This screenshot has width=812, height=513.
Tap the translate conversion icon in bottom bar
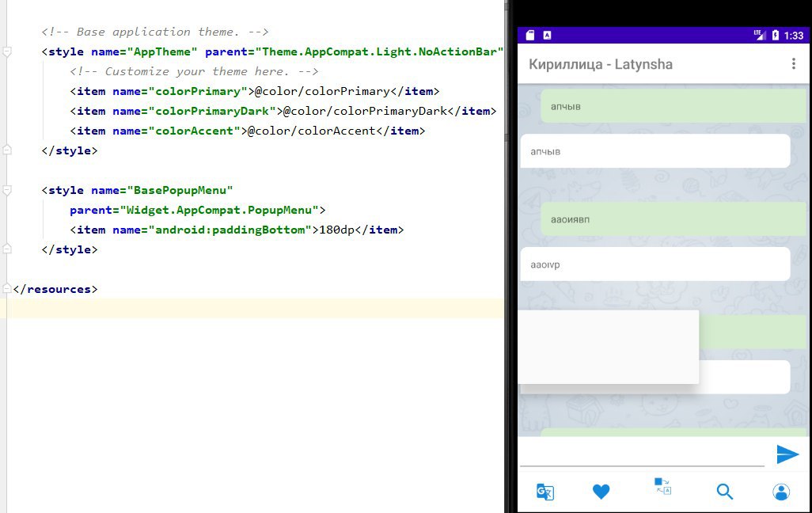coord(663,486)
